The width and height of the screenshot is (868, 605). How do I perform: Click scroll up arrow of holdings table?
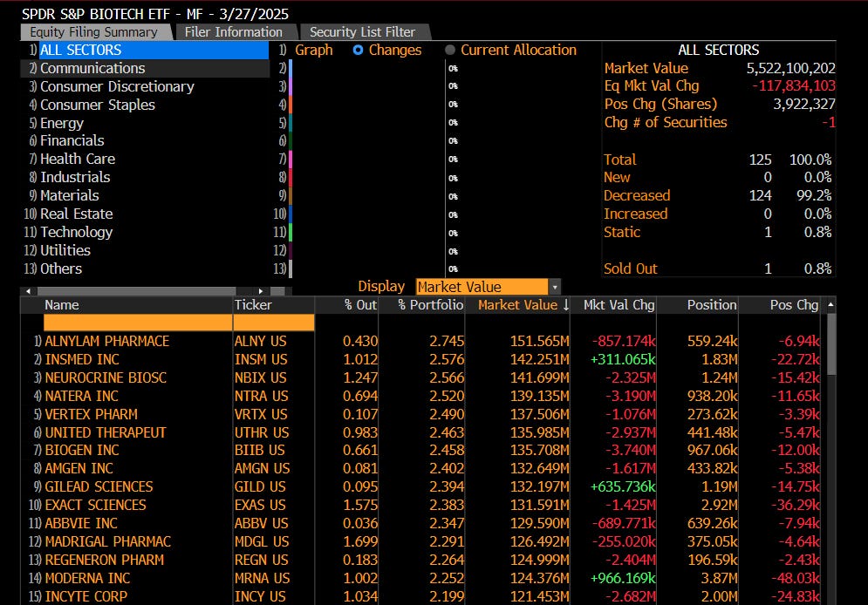[x=830, y=305]
